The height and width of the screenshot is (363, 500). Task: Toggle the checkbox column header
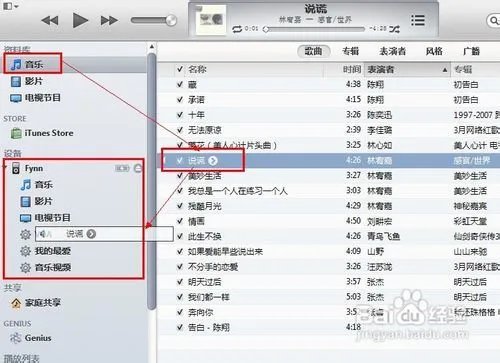[x=180, y=69]
